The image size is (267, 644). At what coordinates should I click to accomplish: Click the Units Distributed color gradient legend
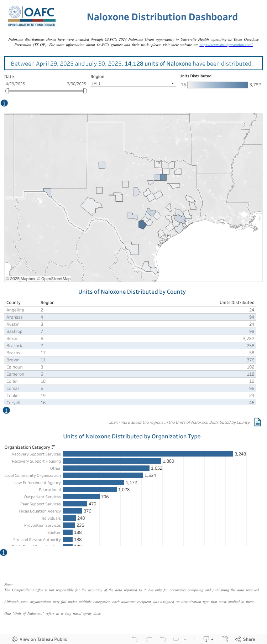pyautogui.click(x=218, y=85)
